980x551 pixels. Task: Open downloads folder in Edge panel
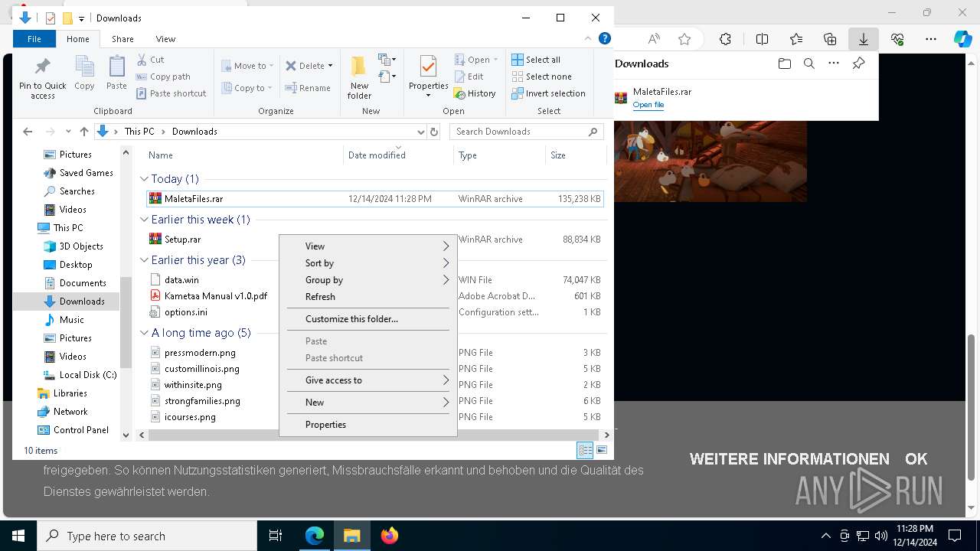coord(784,64)
